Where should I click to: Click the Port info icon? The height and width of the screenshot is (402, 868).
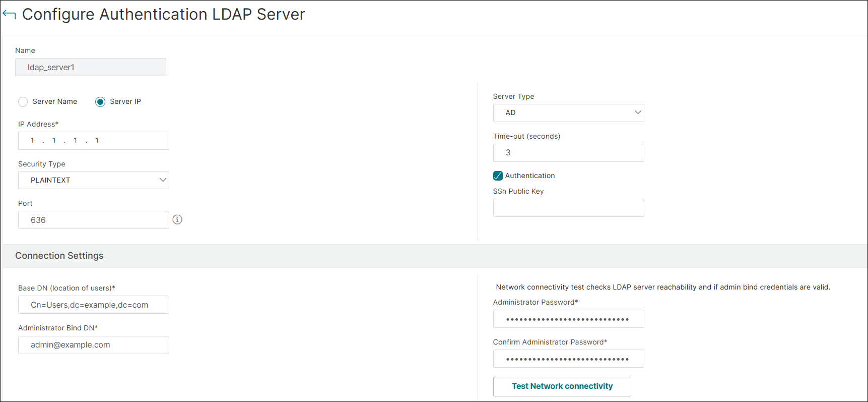point(177,219)
